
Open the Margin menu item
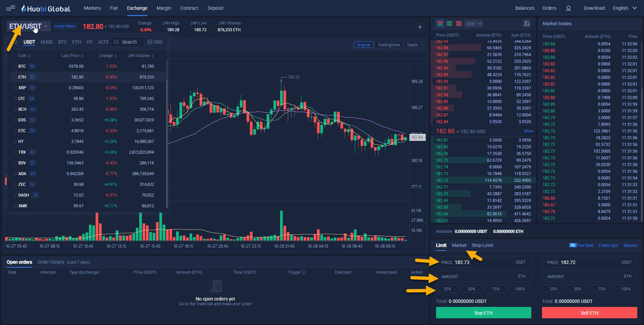coord(164,8)
